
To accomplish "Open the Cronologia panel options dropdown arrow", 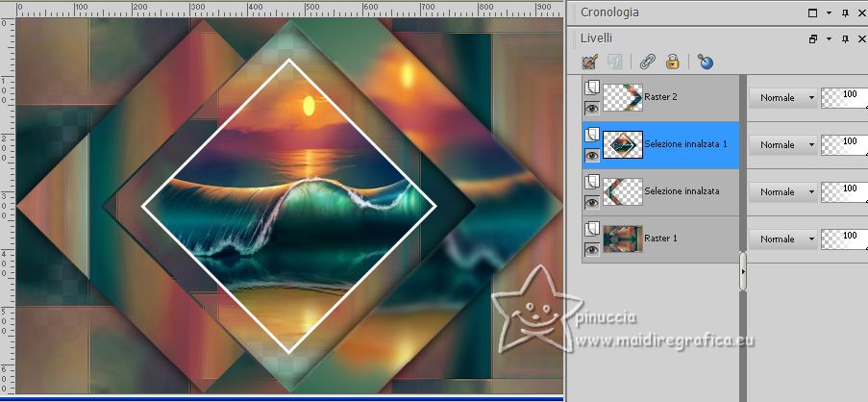I will (x=829, y=13).
